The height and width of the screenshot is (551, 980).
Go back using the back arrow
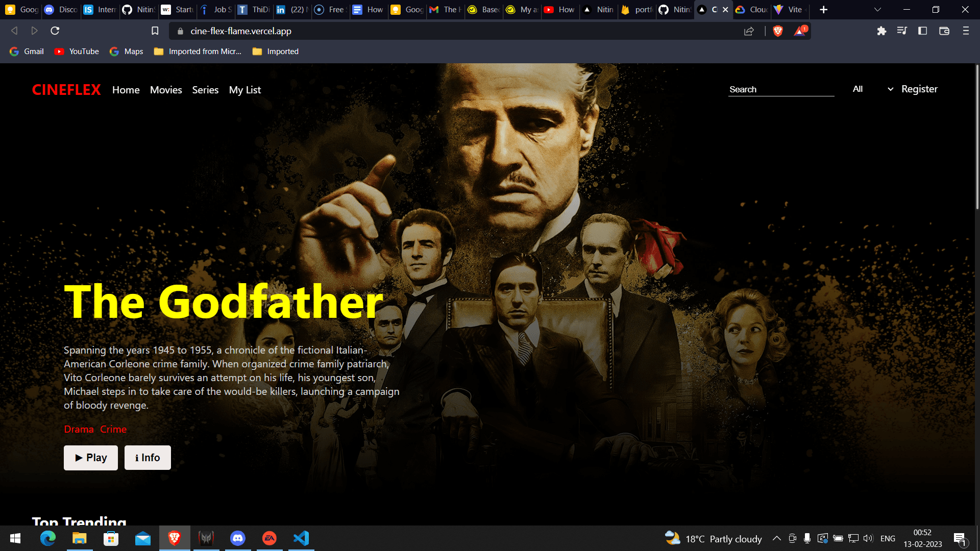pos(14,31)
